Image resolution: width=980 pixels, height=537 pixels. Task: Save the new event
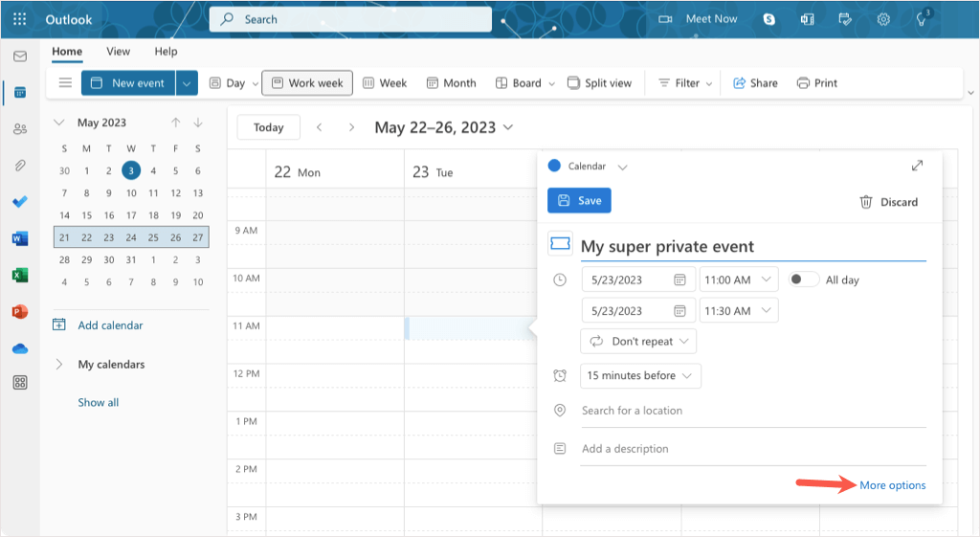tap(579, 200)
